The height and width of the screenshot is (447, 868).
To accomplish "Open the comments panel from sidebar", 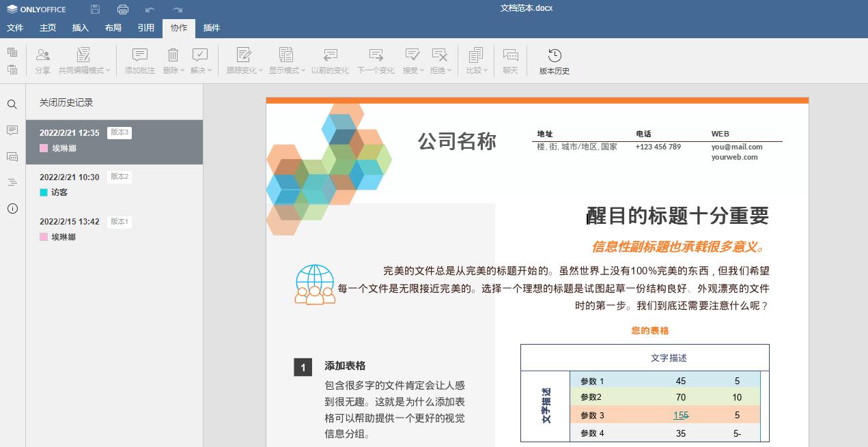I will (x=12, y=130).
